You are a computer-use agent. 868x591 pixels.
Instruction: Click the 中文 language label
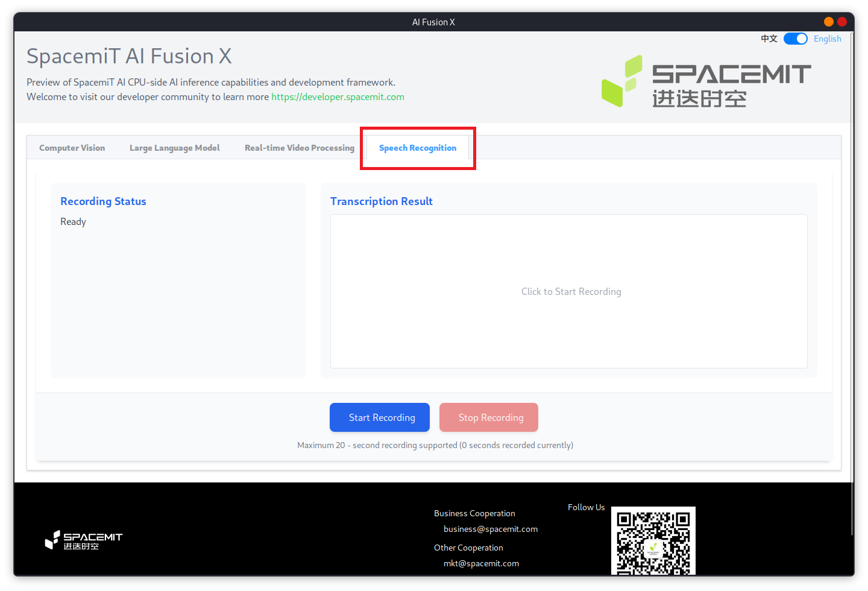coord(769,39)
